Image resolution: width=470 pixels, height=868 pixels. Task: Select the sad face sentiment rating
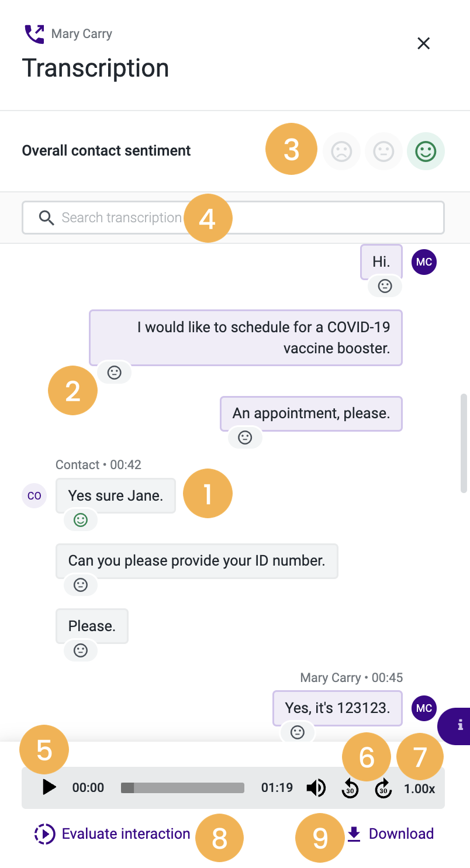click(341, 151)
